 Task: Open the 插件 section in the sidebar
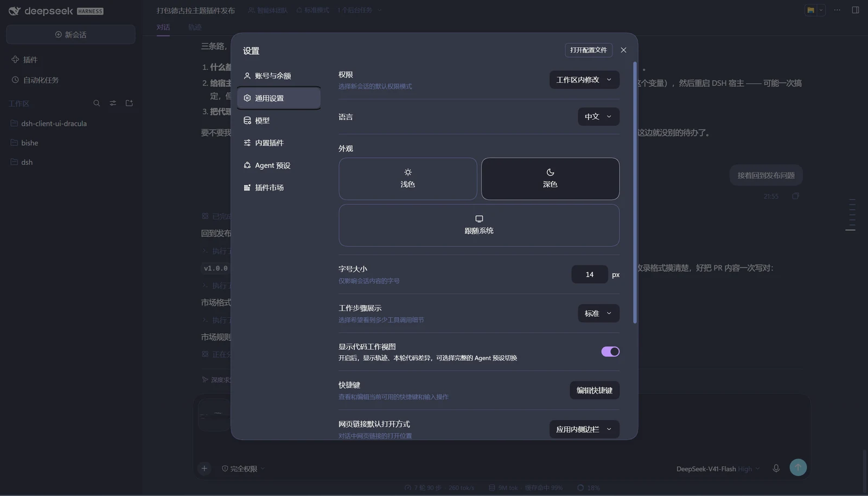[24, 60]
